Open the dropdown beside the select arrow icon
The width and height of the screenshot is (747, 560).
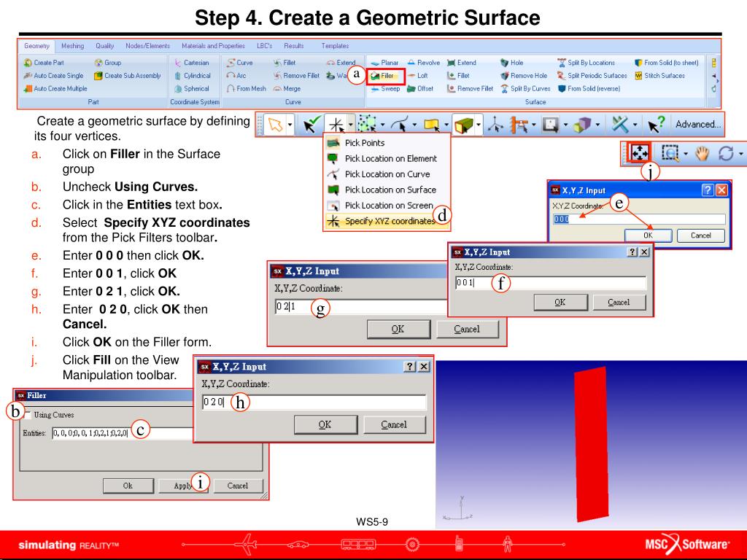pyautogui.click(x=290, y=125)
